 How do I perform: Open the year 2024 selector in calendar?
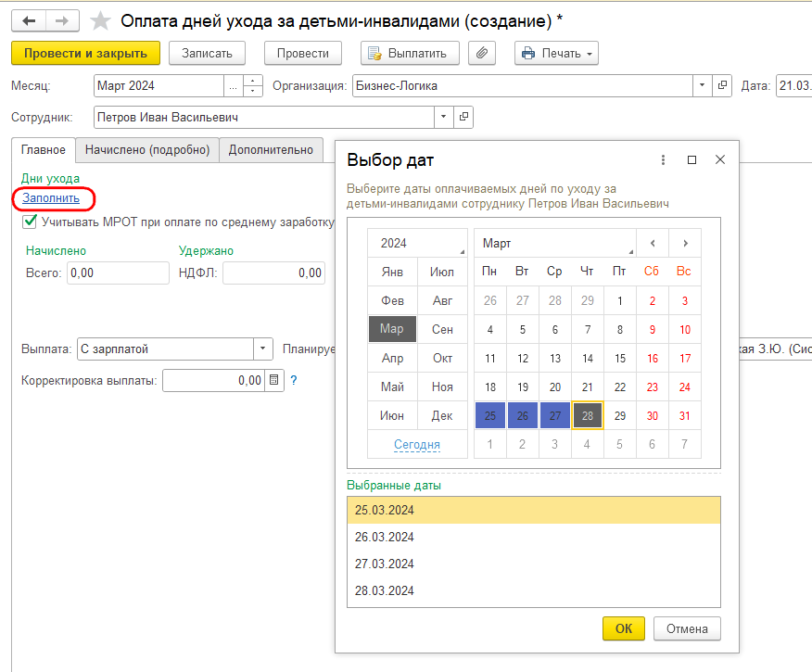417,243
